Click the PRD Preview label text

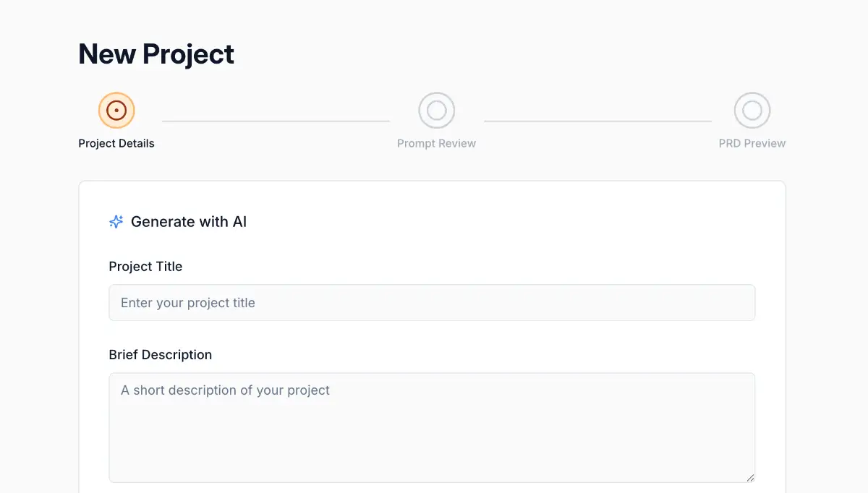752,143
